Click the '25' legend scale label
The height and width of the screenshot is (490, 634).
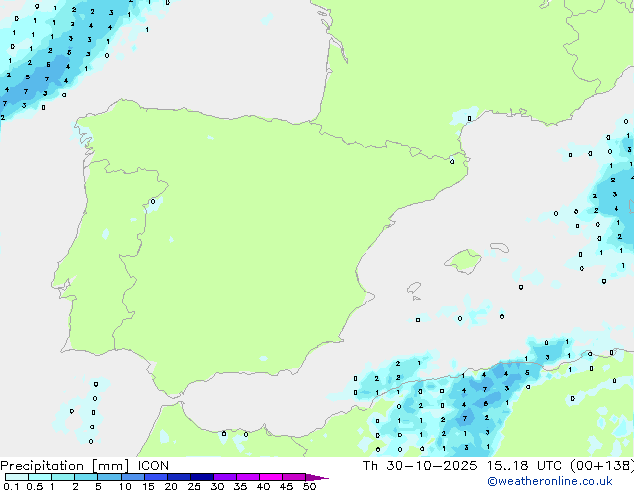pyautogui.click(x=194, y=486)
